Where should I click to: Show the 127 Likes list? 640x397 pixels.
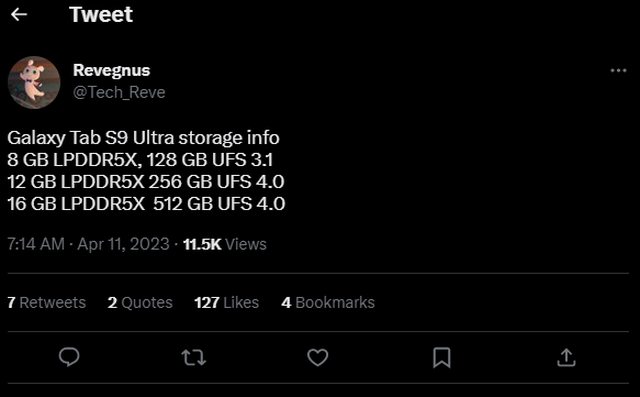pos(227,302)
